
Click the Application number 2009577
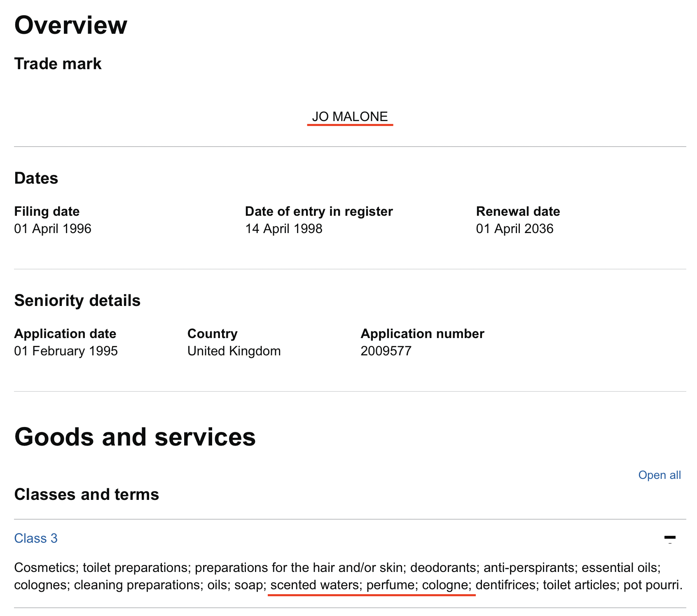[x=386, y=351]
